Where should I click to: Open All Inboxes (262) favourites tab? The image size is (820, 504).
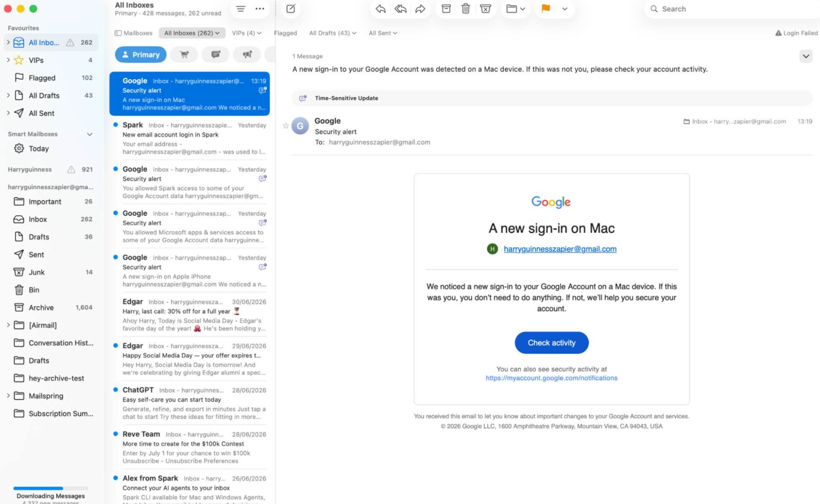(x=192, y=33)
